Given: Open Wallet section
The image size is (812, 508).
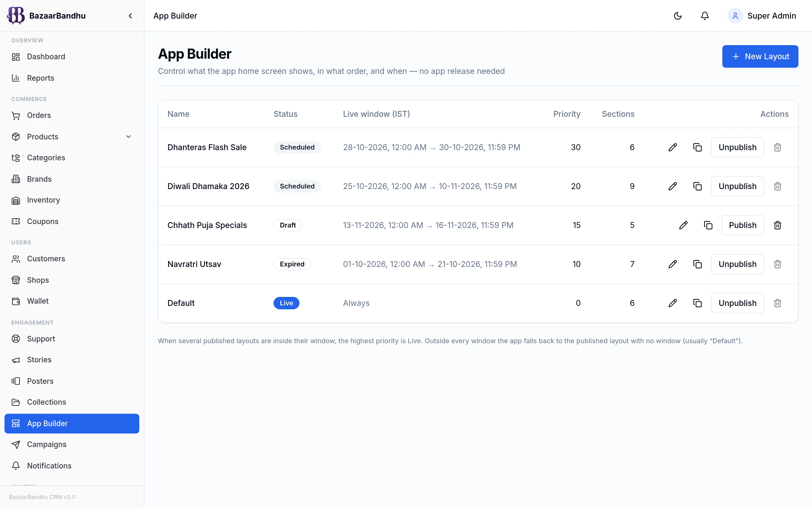Looking at the screenshot, I should tap(72, 301).
